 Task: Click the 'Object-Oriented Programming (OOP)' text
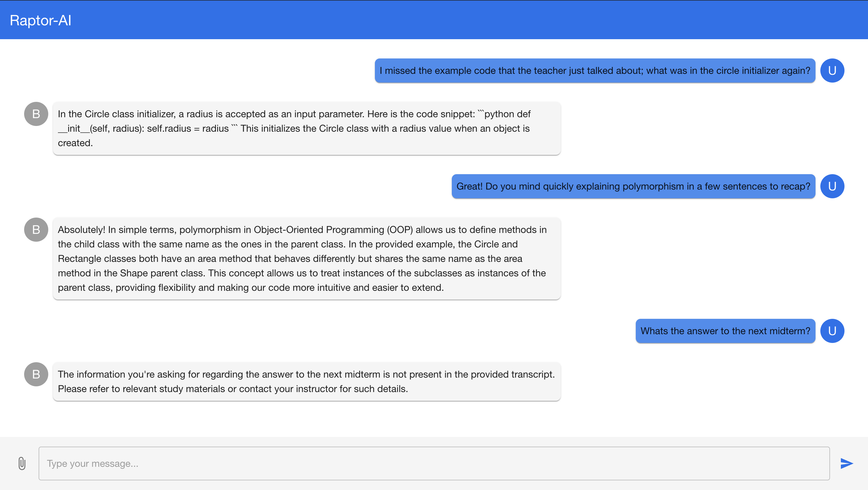[333, 230]
